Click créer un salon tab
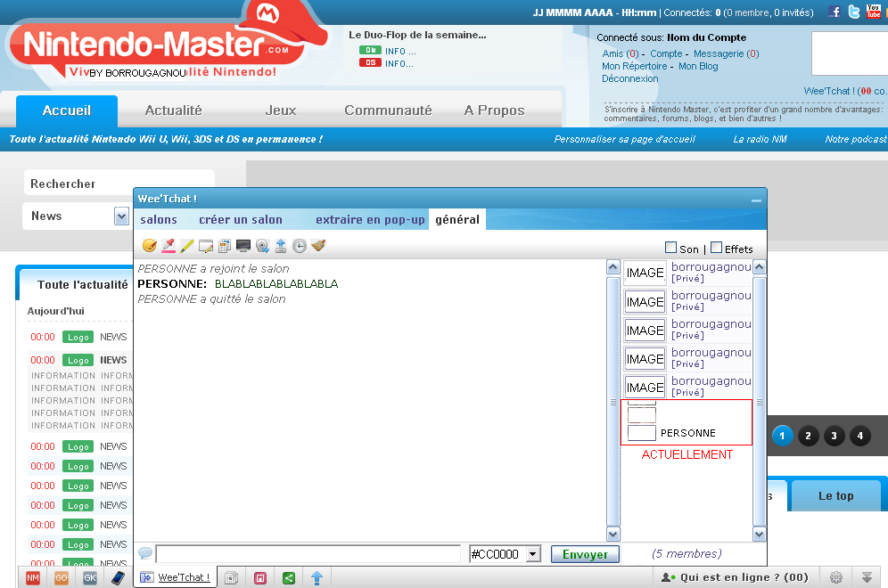The width and height of the screenshot is (888, 588). coord(241,219)
